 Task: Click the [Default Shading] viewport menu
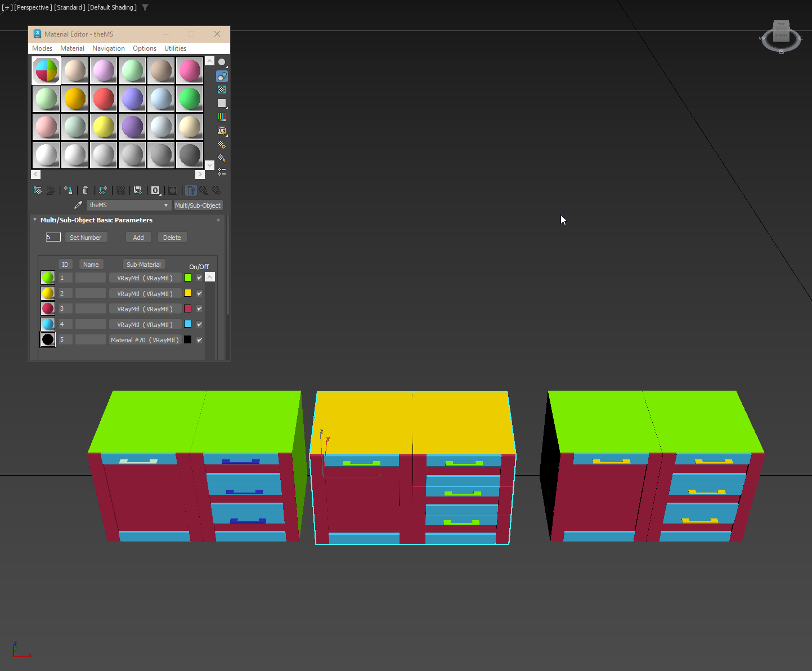(x=112, y=7)
